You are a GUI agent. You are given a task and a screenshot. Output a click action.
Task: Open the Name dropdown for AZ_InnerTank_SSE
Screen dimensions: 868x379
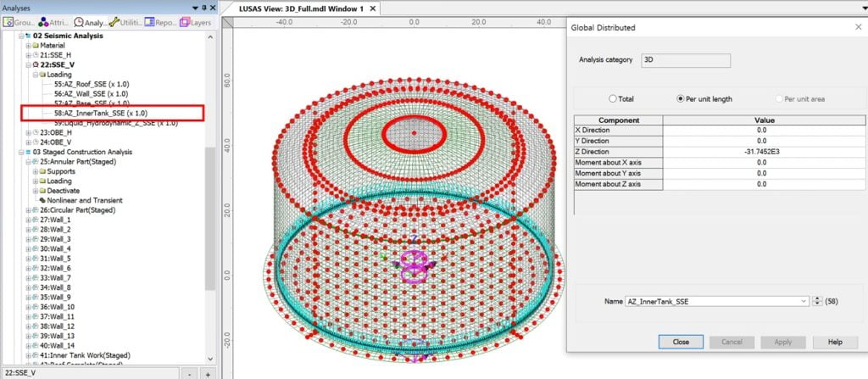803,300
